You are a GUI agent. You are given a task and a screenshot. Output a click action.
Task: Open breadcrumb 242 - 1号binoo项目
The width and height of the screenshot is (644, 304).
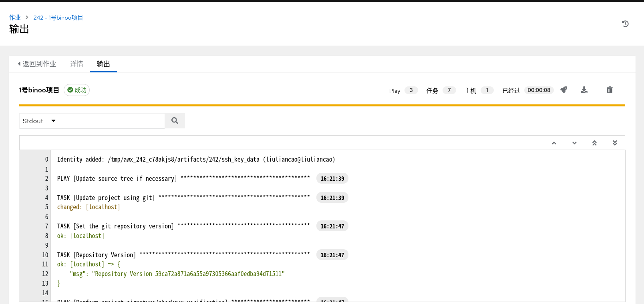(58, 18)
